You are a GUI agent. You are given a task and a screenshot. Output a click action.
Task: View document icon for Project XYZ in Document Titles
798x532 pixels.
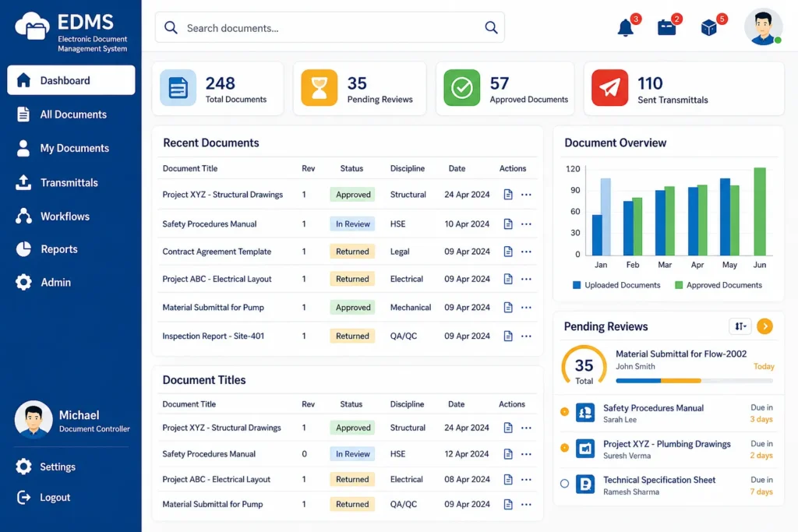(508, 428)
